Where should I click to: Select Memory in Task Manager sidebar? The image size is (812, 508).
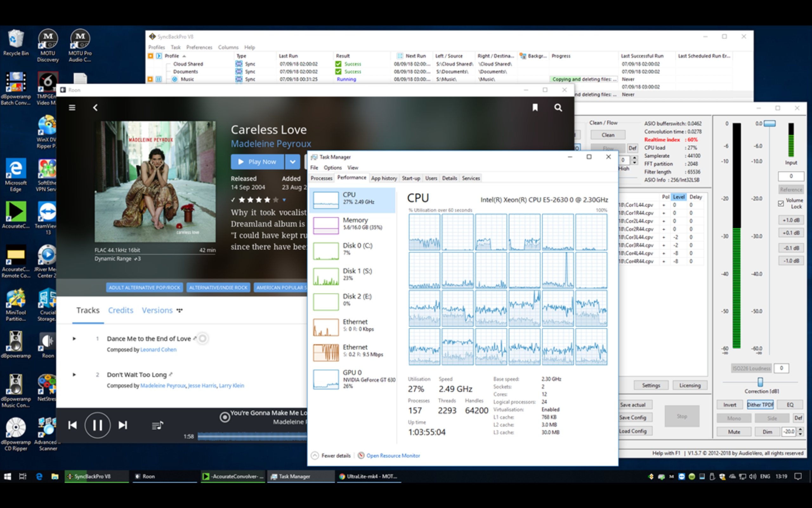[x=353, y=225]
